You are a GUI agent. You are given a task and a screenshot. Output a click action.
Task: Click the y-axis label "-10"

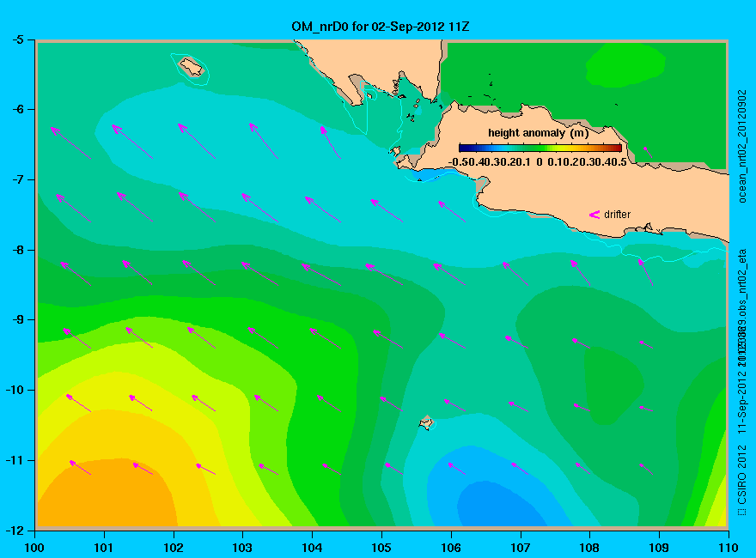[x=15, y=390]
